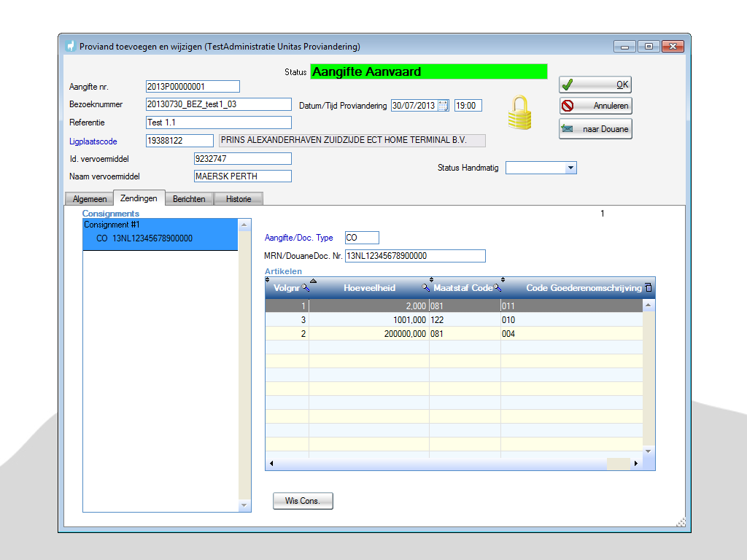Open the Berichten tab
Image resolution: width=747 pixels, height=560 pixels.
pyautogui.click(x=189, y=199)
